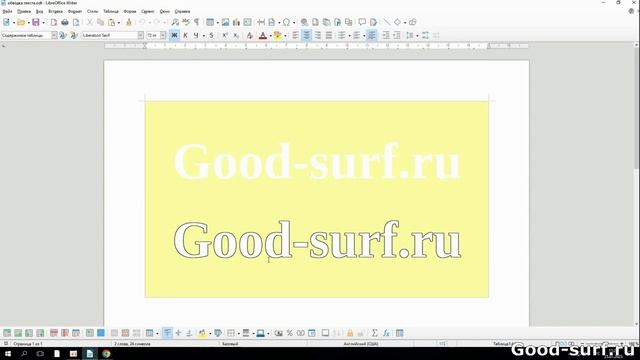The height and width of the screenshot is (360, 640).
Task: Click the language field in status bar
Action: [x=361, y=344]
